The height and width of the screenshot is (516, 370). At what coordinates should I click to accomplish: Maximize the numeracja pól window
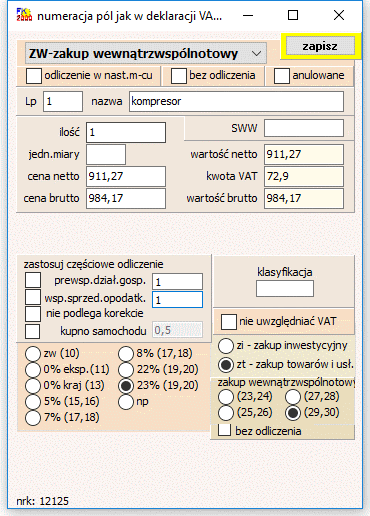point(293,15)
